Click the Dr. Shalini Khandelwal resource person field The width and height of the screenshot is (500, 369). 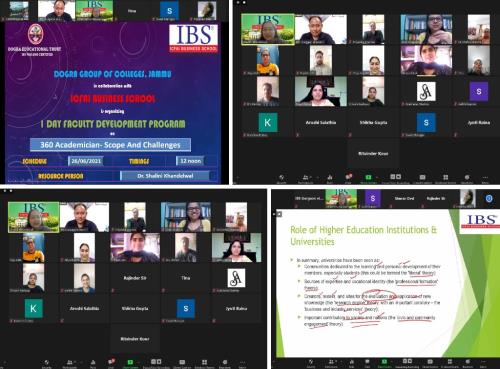click(x=165, y=176)
